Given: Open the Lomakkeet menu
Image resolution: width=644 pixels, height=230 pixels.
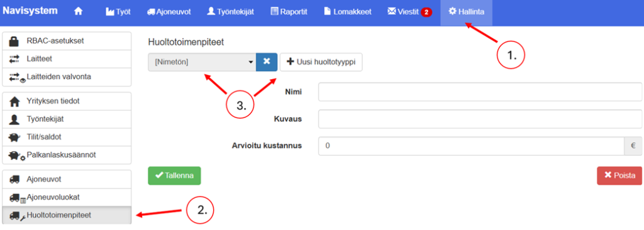Looking at the screenshot, I should [347, 12].
